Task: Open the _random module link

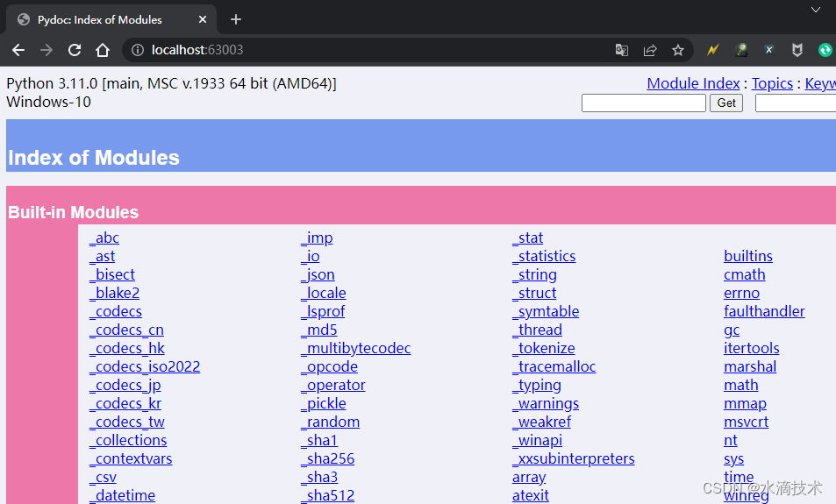Action: click(x=330, y=422)
